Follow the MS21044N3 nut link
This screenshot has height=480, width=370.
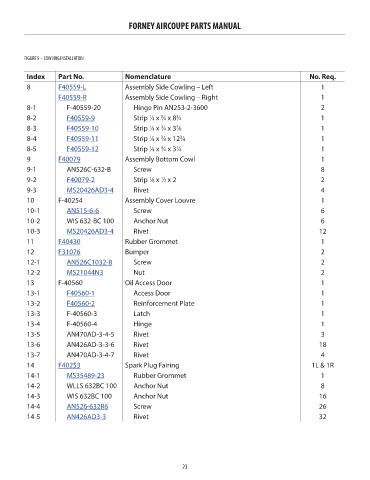(x=85, y=273)
